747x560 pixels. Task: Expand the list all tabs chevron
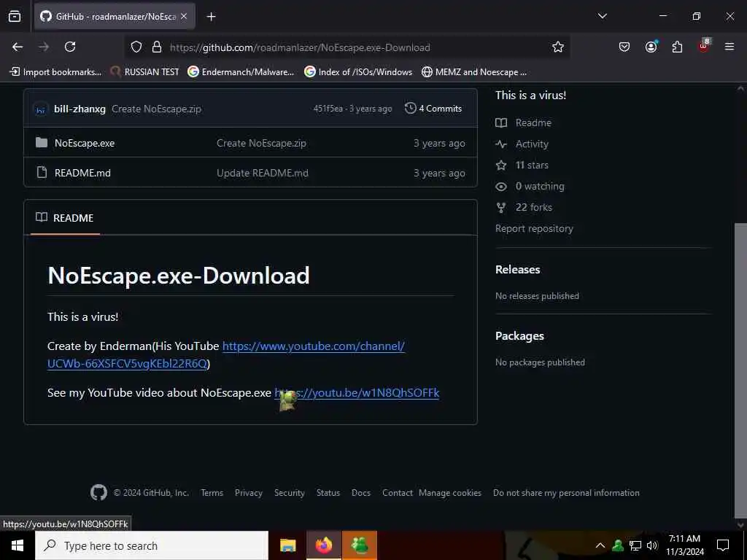(x=602, y=16)
